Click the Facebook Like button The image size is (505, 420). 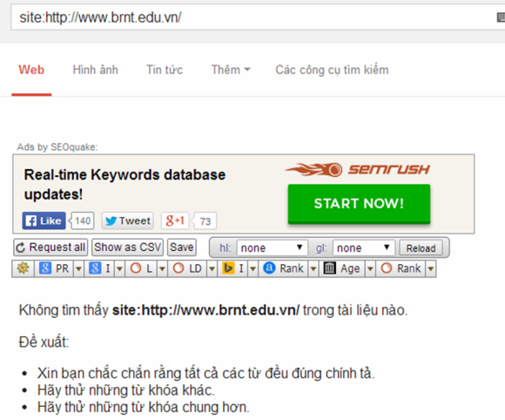click(x=44, y=220)
